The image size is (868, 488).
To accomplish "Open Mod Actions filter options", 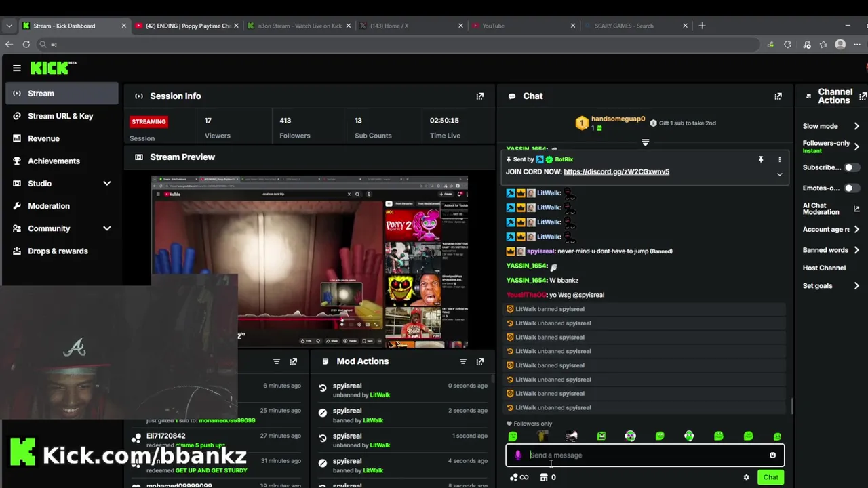I will coord(463,361).
